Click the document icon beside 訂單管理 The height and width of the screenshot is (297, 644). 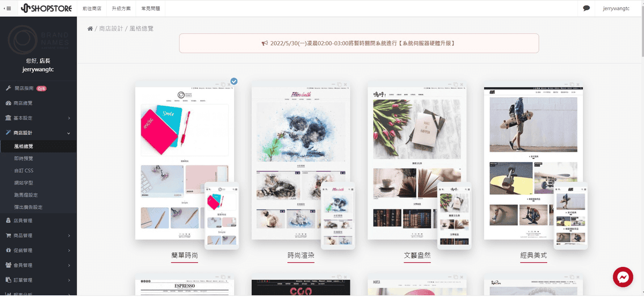point(8,280)
